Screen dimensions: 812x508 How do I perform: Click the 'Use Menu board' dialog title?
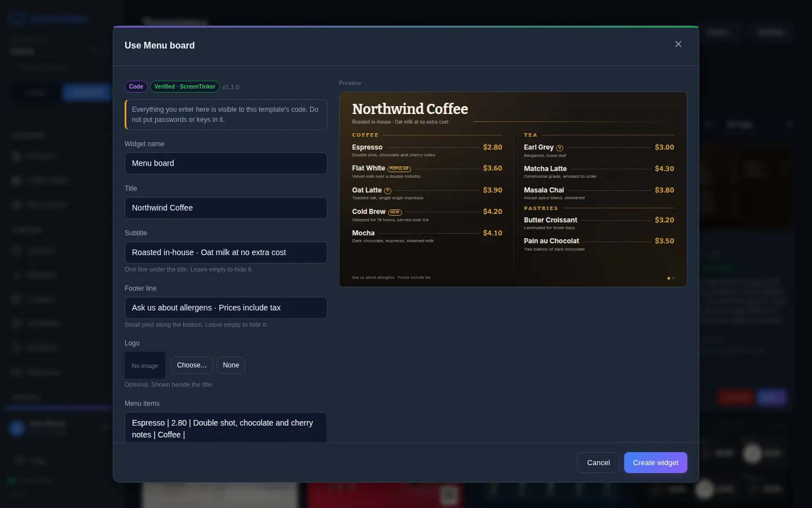point(160,45)
